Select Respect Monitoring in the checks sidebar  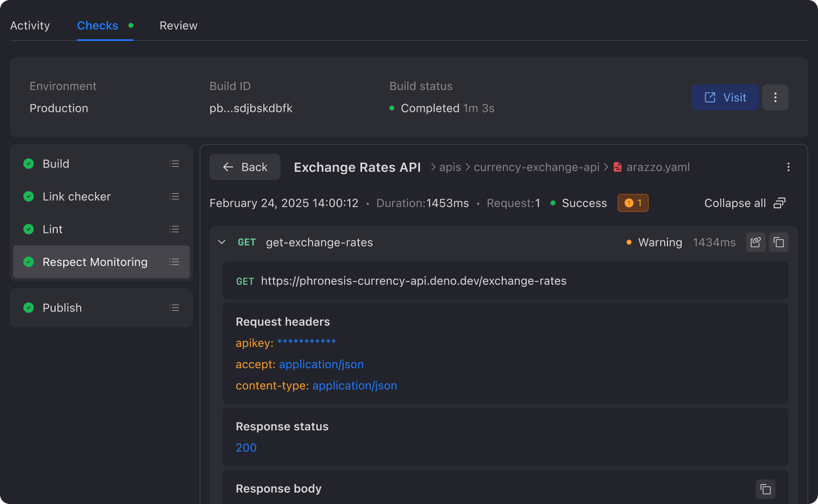coord(95,262)
